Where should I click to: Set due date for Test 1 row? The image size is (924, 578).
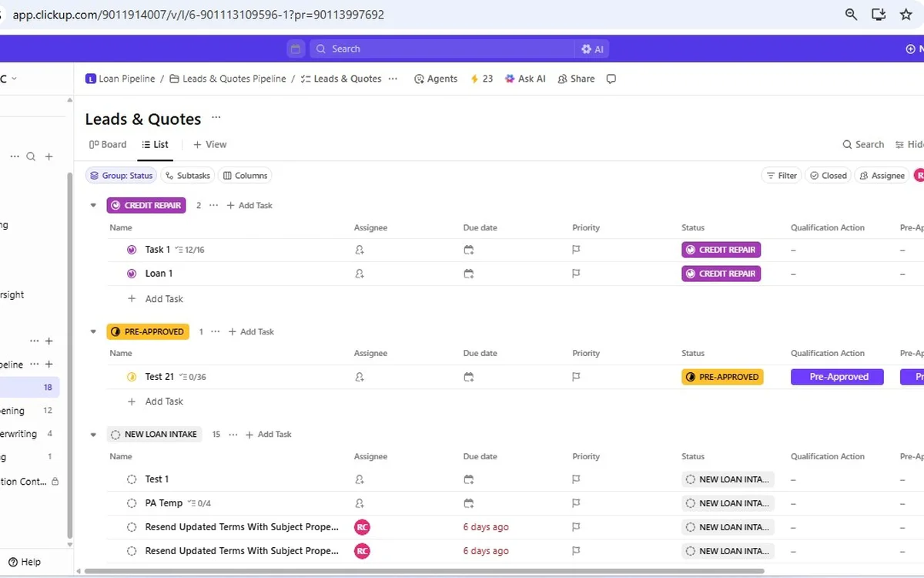pos(469,479)
